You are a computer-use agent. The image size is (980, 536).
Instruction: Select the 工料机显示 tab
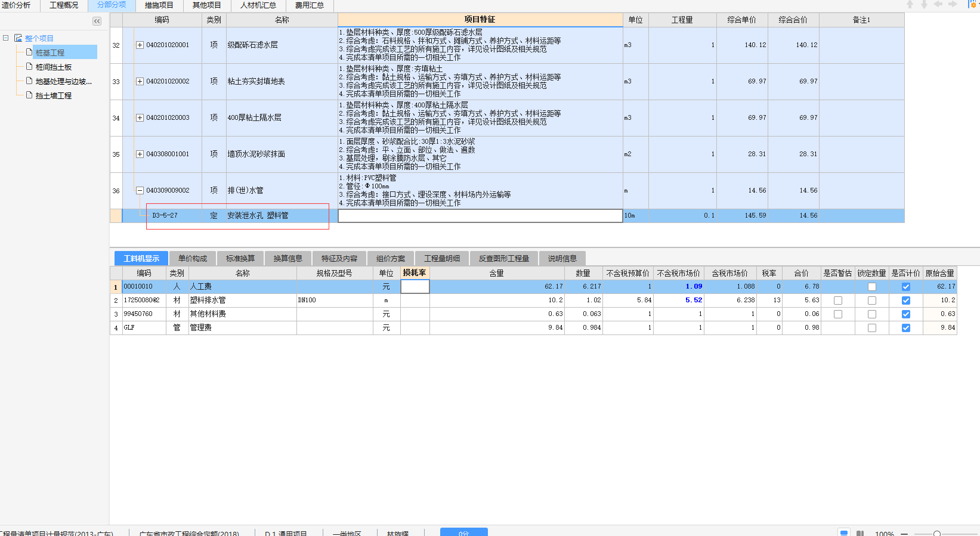point(141,258)
